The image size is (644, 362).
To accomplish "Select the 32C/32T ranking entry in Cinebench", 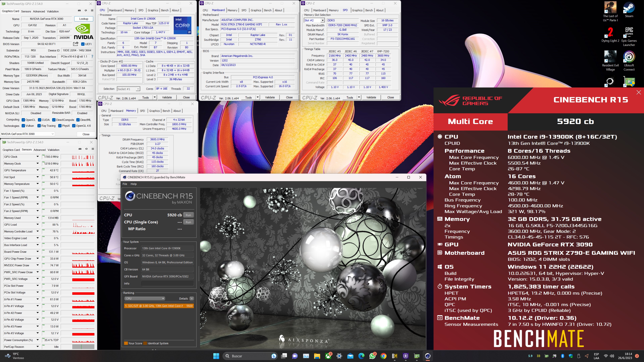I will tap(159, 306).
